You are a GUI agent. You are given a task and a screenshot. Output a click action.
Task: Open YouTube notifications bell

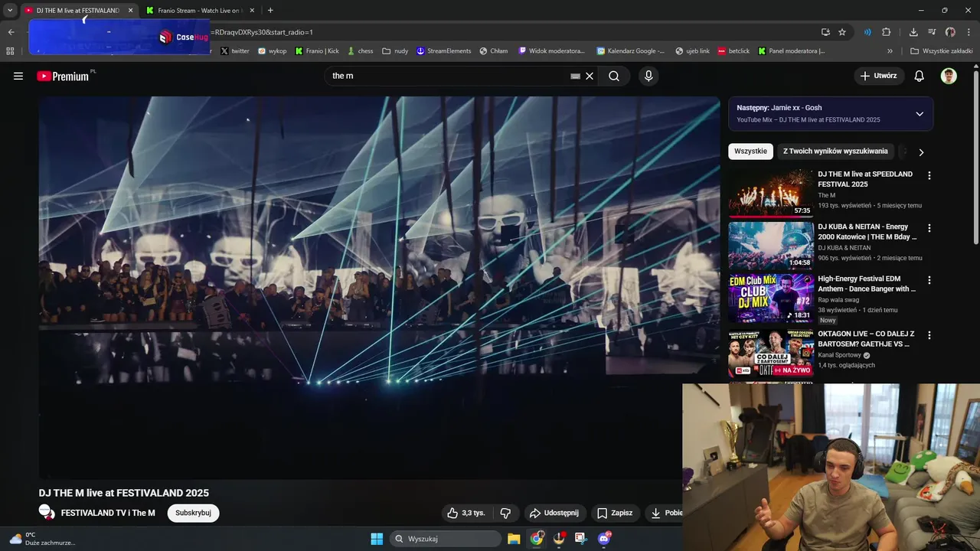coord(920,76)
